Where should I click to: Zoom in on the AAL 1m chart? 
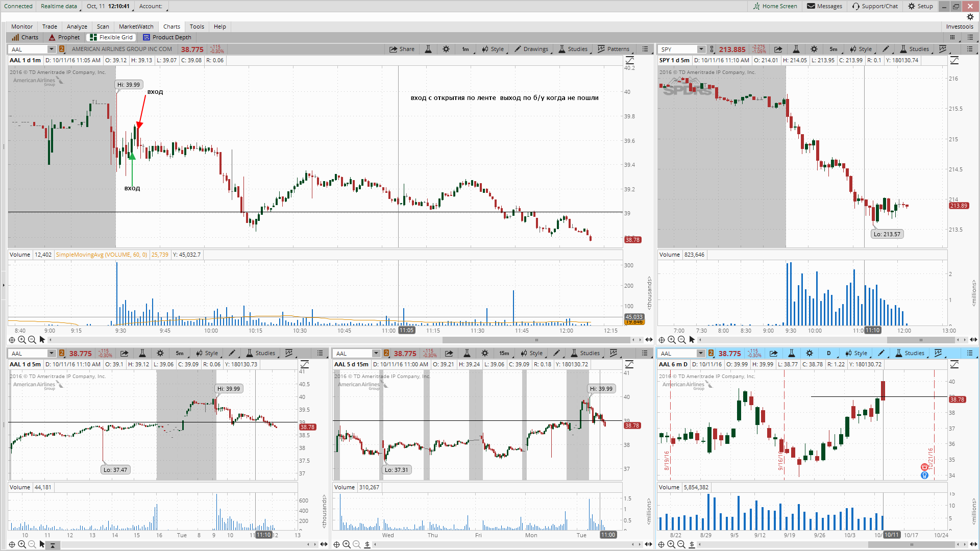point(22,340)
